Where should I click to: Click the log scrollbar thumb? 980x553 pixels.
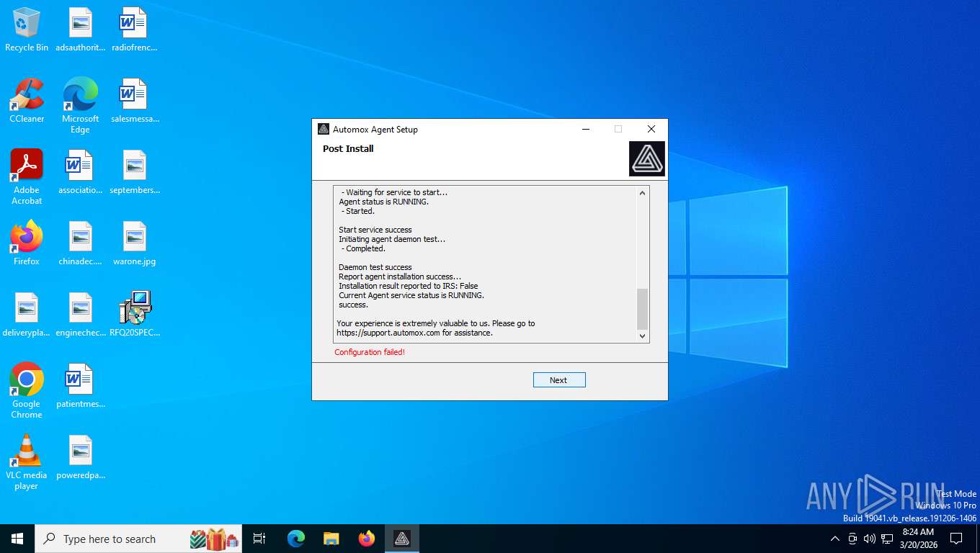[x=642, y=309]
